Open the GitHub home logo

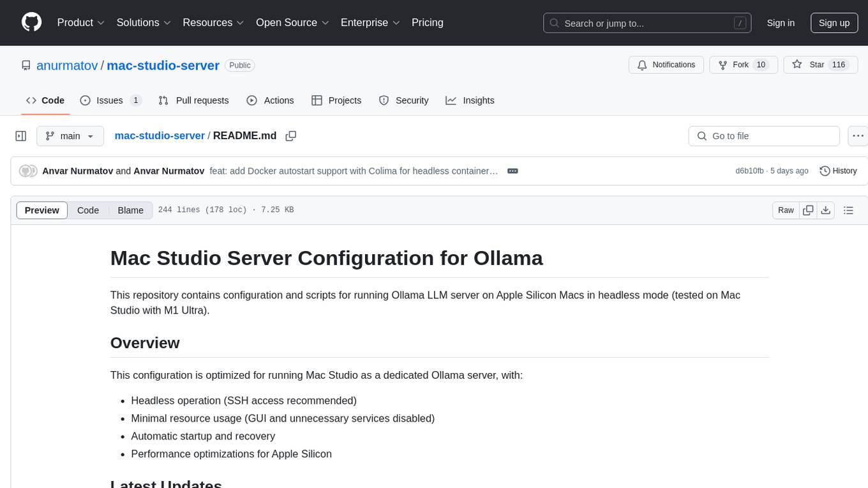(31, 22)
